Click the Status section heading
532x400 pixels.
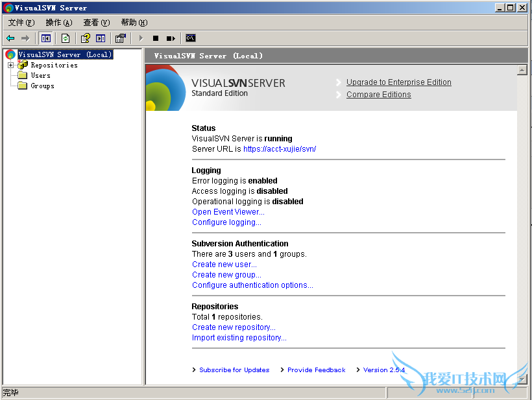point(204,128)
